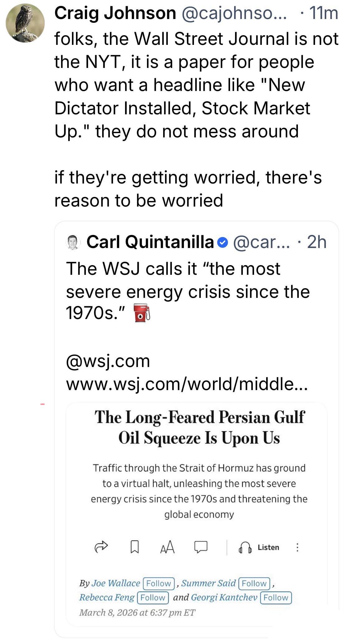Follow author Summer Said
Image resolution: width=353 pixels, height=644 pixels.
tap(254, 583)
